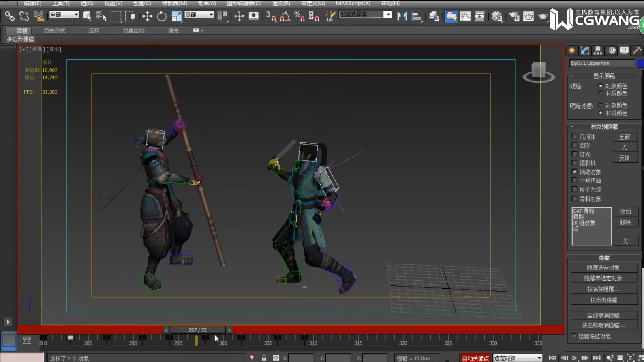Open the Material Editor icon
This screenshot has height=362, width=644.
[x=497, y=16]
